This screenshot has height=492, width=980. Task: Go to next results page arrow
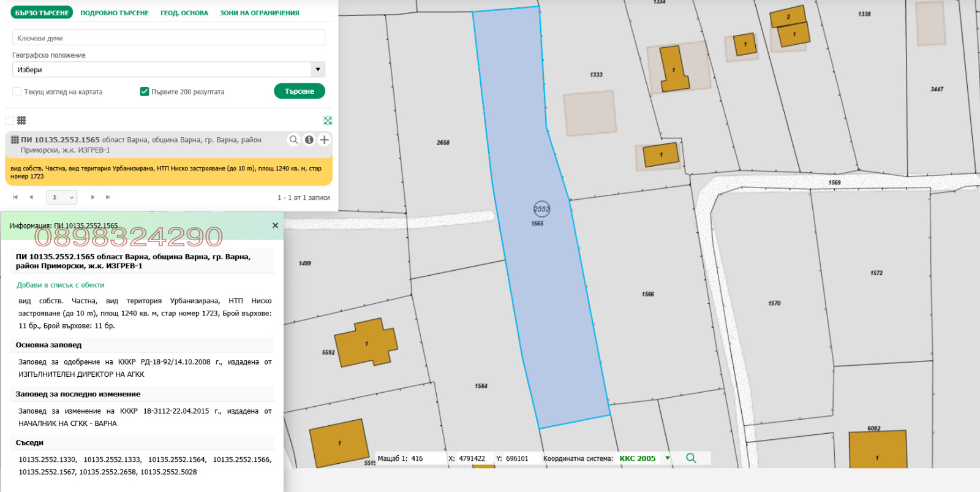92,197
